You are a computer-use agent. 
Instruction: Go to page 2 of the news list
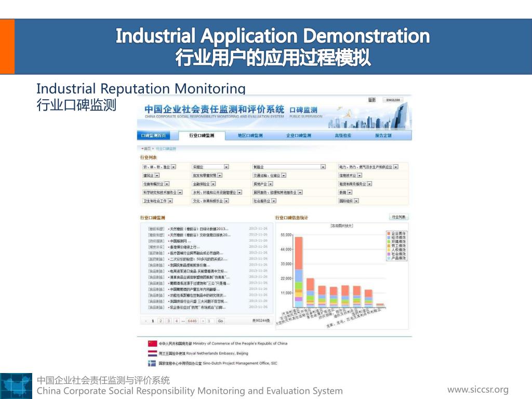pos(161,321)
